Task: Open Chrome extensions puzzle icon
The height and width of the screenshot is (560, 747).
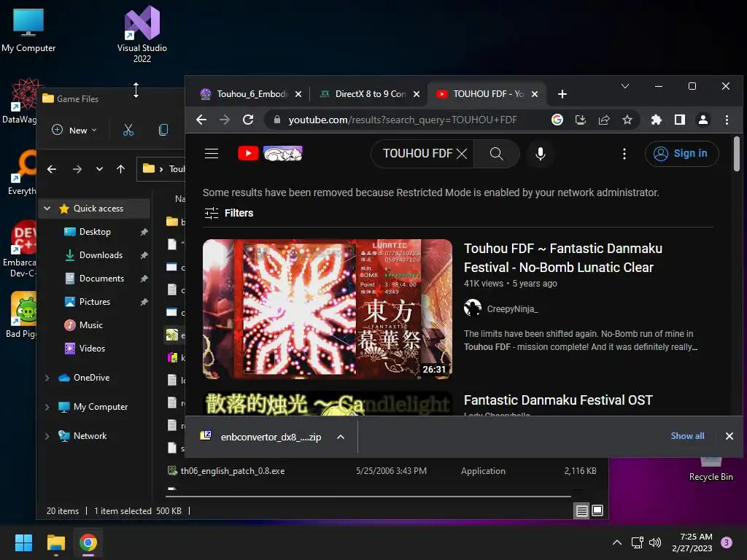Action: pos(656,120)
